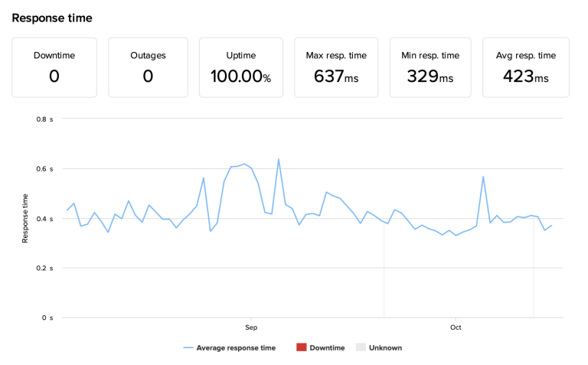588x365 pixels.
Task: Click the 0.8 s y-axis label
Action: pyautogui.click(x=44, y=119)
